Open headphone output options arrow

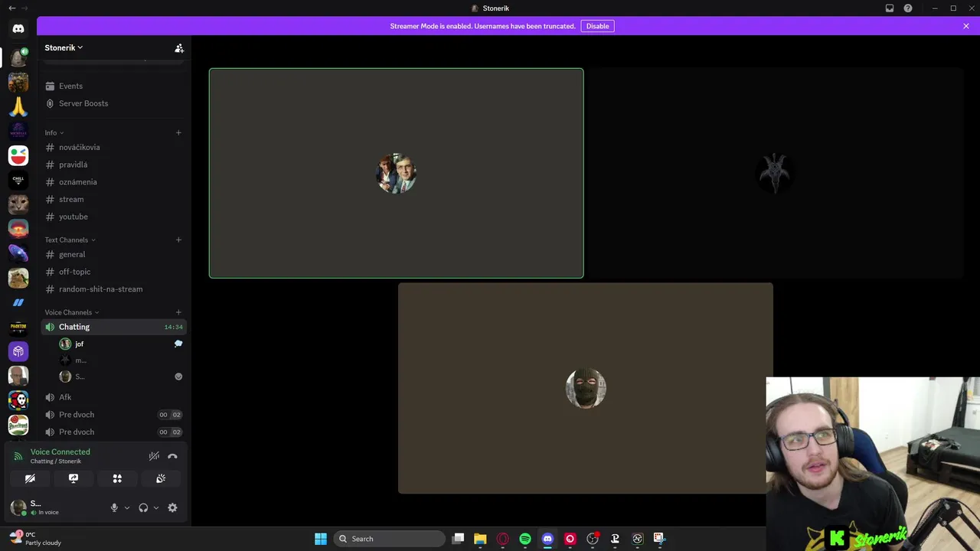coord(156,507)
